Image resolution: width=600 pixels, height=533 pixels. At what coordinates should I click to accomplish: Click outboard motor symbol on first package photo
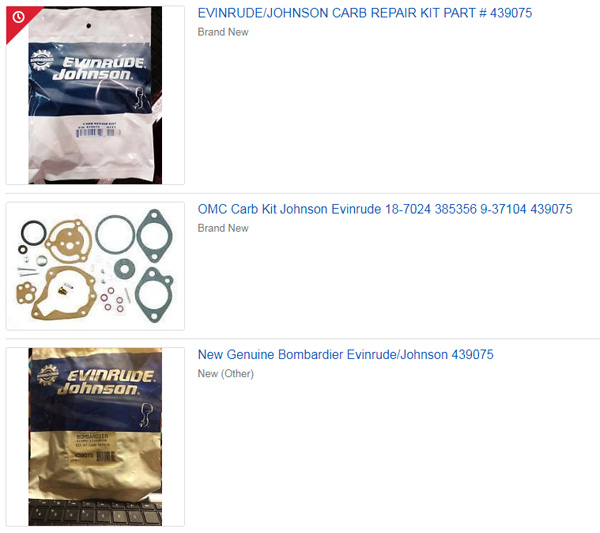tap(139, 97)
